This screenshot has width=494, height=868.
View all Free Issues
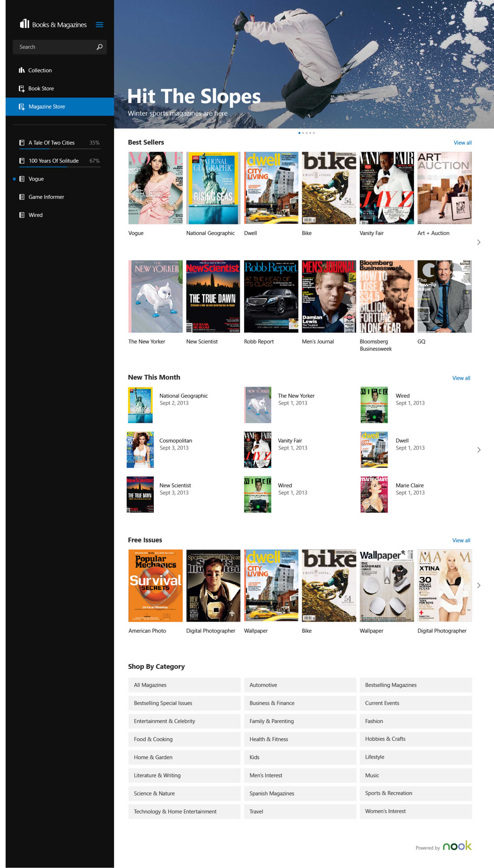click(x=461, y=541)
